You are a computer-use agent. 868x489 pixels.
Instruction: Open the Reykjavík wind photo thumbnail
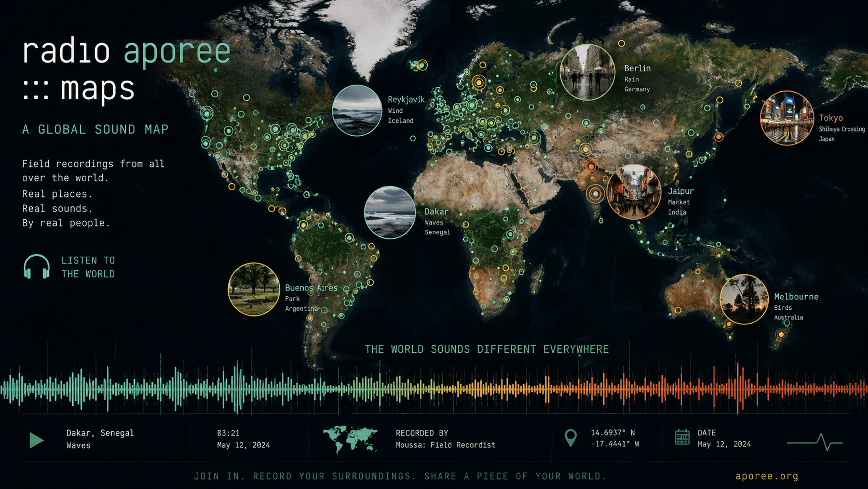pos(357,110)
